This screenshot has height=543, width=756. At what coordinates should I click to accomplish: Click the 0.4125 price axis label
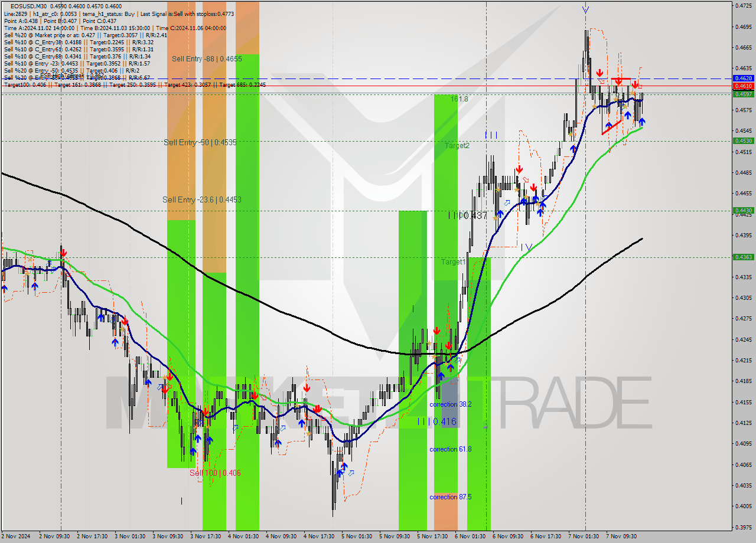point(742,423)
